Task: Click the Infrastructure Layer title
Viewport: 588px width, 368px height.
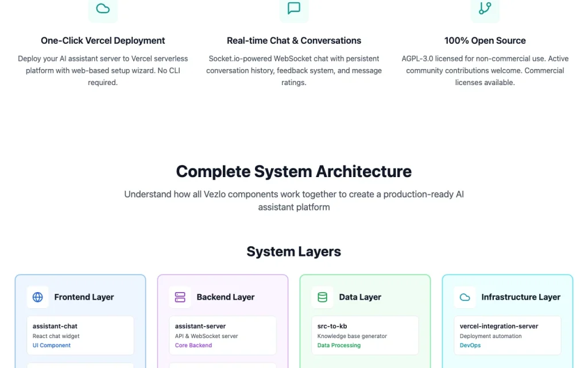Action: tap(521, 297)
